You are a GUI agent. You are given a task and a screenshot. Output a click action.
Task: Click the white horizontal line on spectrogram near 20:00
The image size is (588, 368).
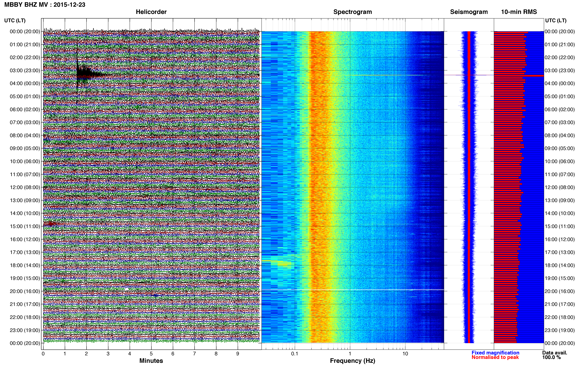point(352,290)
